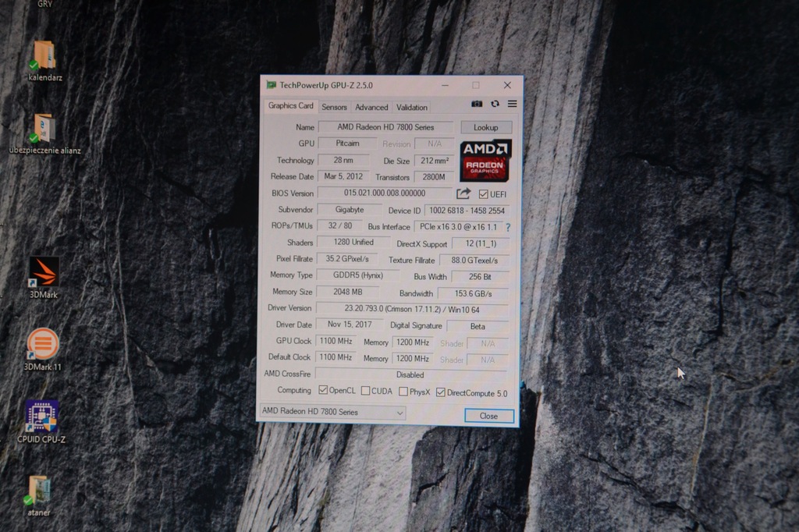Click the Subvendor value Gigabyte

(350, 209)
